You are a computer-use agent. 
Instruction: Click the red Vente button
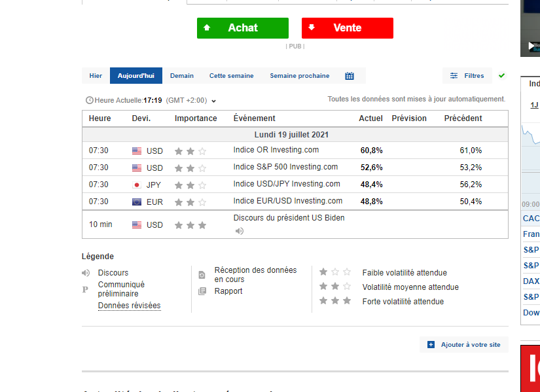pyautogui.click(x=348, y=28)
